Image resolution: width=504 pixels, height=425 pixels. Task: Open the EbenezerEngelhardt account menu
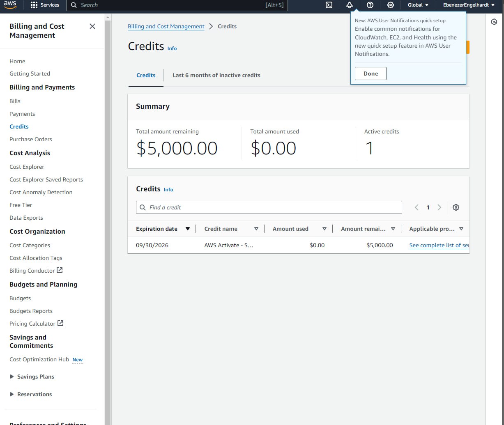pos(469,5)
